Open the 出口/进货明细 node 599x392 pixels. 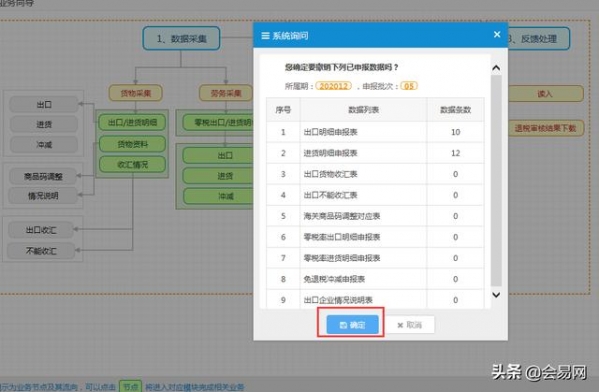pyautogui.click(x=132, y=123)
